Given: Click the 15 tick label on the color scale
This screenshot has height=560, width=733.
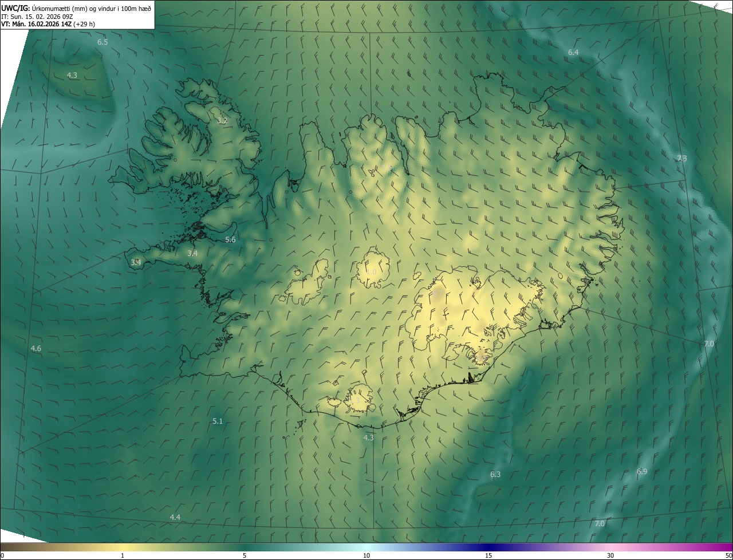Looking at the screenshot, I should click(x=488, y=556).
